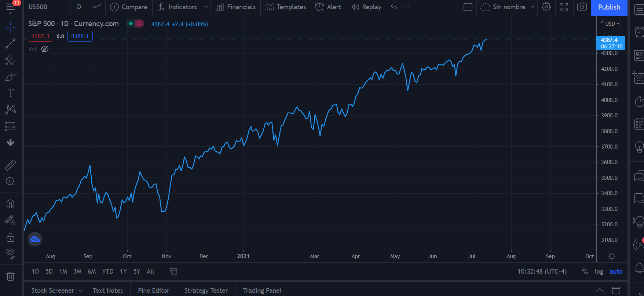This screenshot has height=296, width=644.
Task: Click the Publish button
Action: pos(609,7)
